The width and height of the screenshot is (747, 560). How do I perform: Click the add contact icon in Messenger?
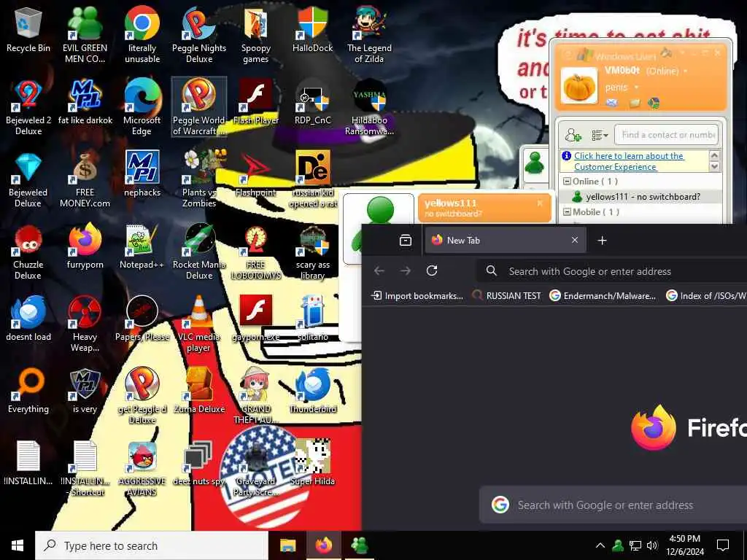point(573,136)
